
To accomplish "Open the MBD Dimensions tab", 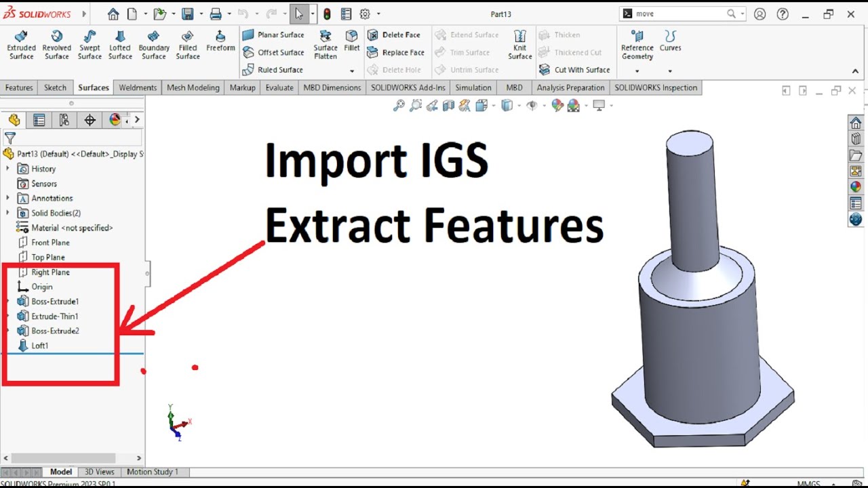I will point(332,87).
